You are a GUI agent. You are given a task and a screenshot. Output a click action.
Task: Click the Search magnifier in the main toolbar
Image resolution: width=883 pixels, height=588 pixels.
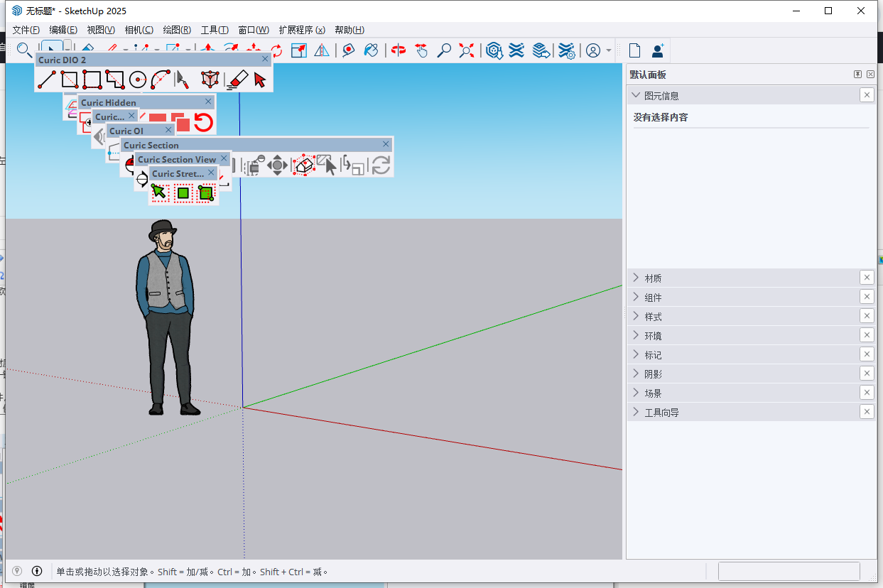(x=23, y=50)
